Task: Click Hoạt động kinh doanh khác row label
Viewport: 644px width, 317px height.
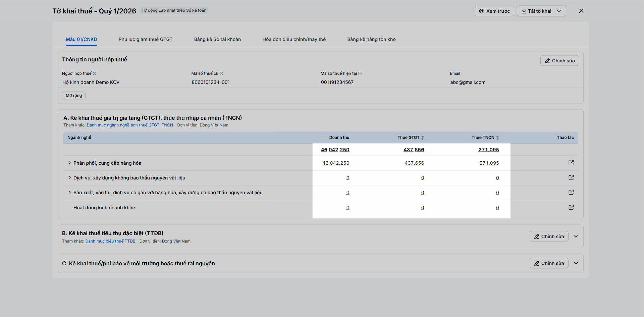Action: (104, 208)
